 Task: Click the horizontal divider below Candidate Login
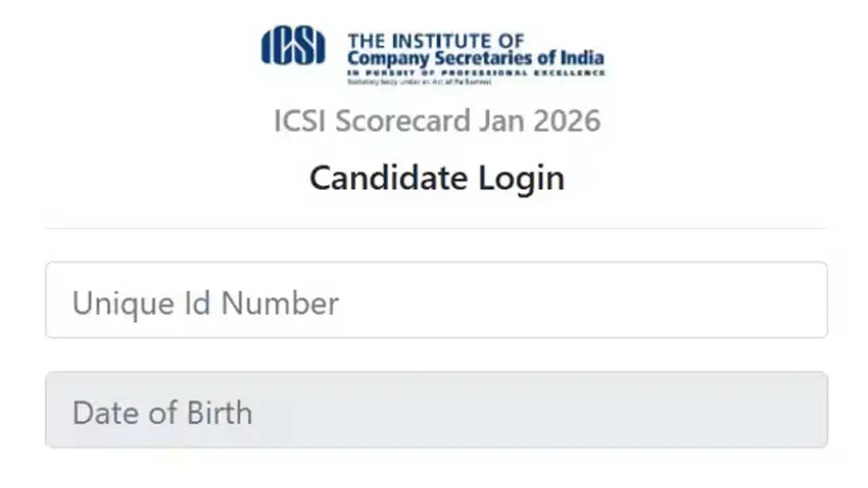(436, 228)
